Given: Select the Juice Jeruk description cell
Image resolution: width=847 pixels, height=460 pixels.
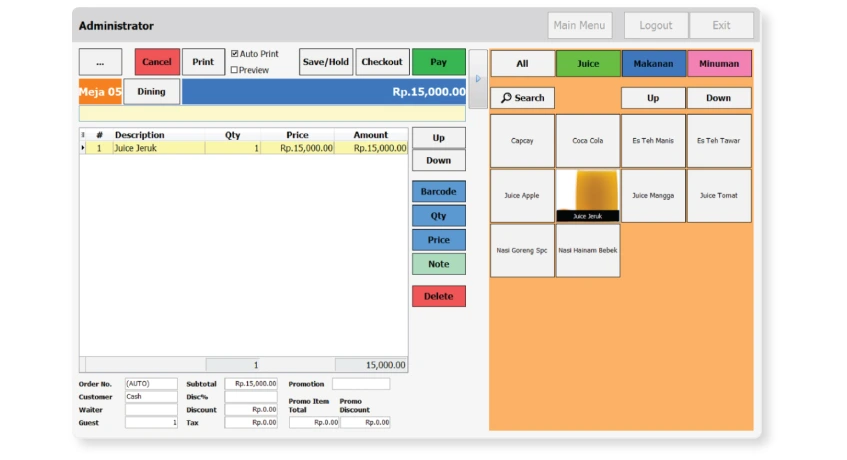Looking at the screenshot, I should tap(158, 148).
